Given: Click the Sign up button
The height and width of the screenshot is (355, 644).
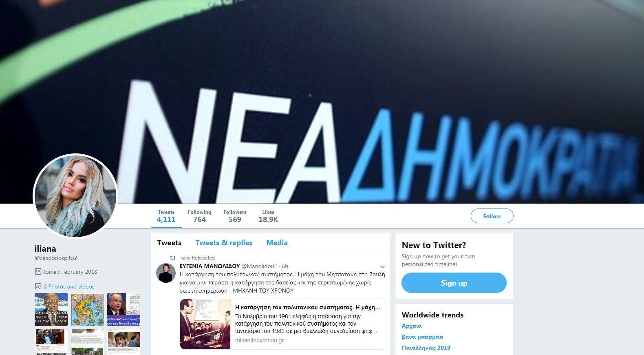Looking at the screenshot, I should pos(454,283).
